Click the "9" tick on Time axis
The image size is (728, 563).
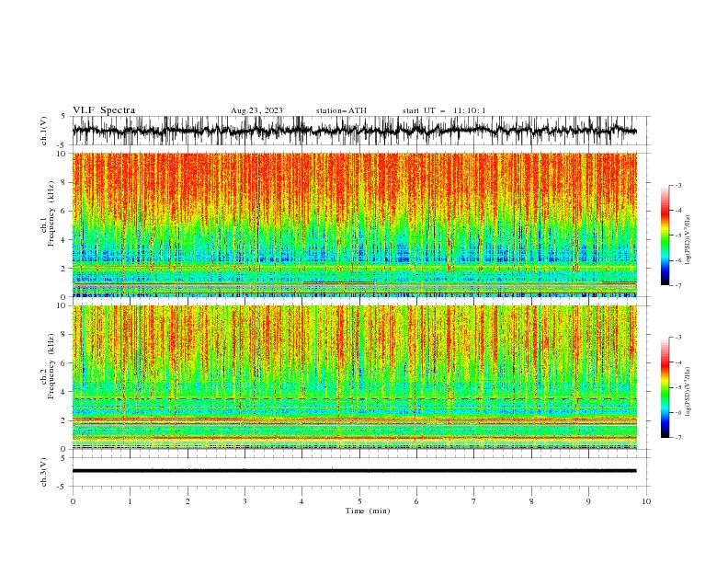pyautogui.click(x=588, y=501)
